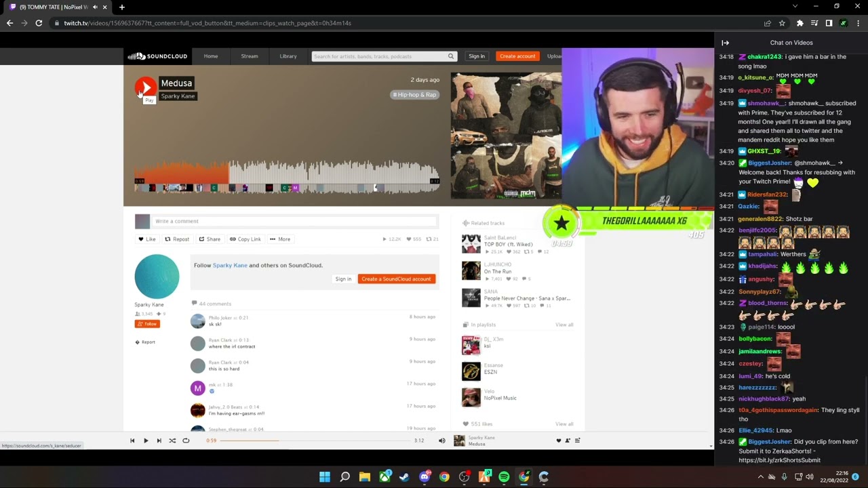The image size is (868, 488).
Task: Open Discord from the taskbar
Action: click(x=425, y=477)
